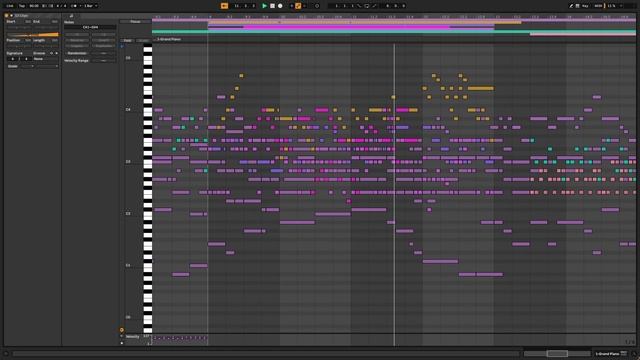Toggle the clip Scale switch
Image resolution: width=640 pixels, height=360 pixels.
tap(13, 66)
